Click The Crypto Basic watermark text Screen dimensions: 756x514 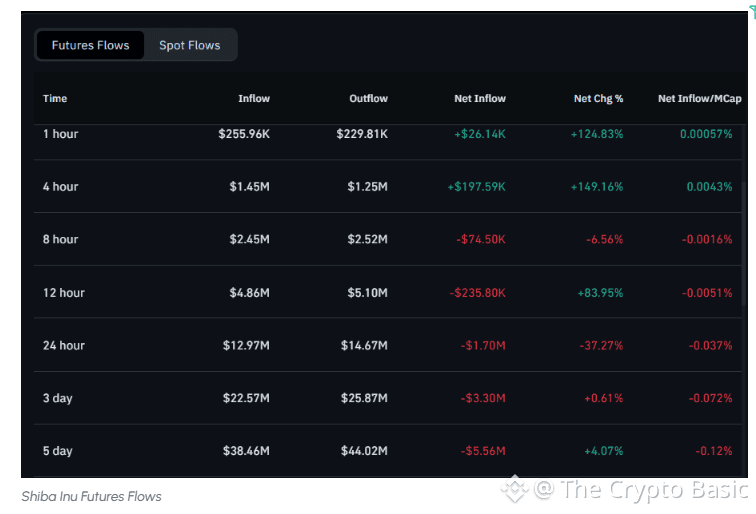tap(654, 489)
